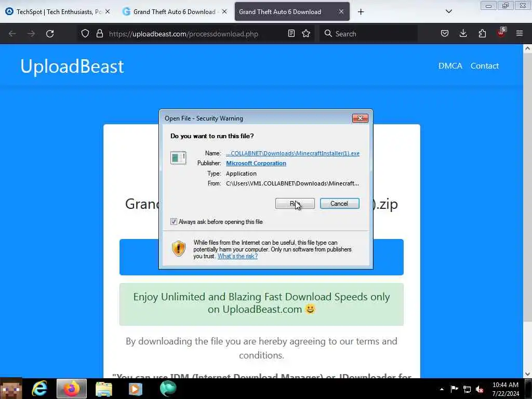Click the page scrollbar up arrow
This screenshot has height=399, width=532.
click(528, 48)
